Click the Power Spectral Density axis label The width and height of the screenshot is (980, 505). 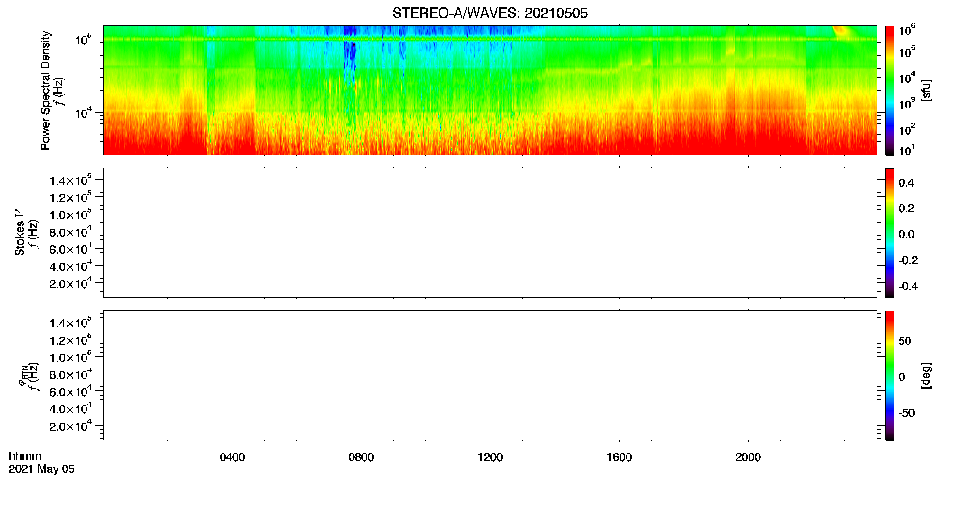[45, 90]
